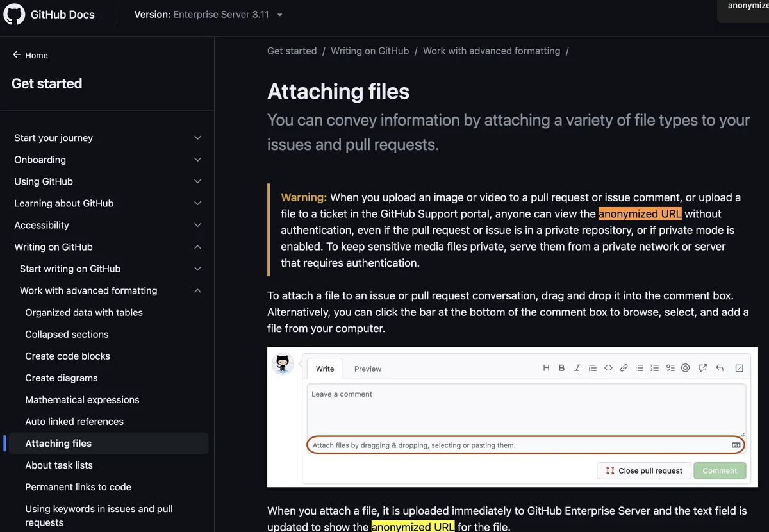
Task: Go to Create code blocks page
Action: 67,356
